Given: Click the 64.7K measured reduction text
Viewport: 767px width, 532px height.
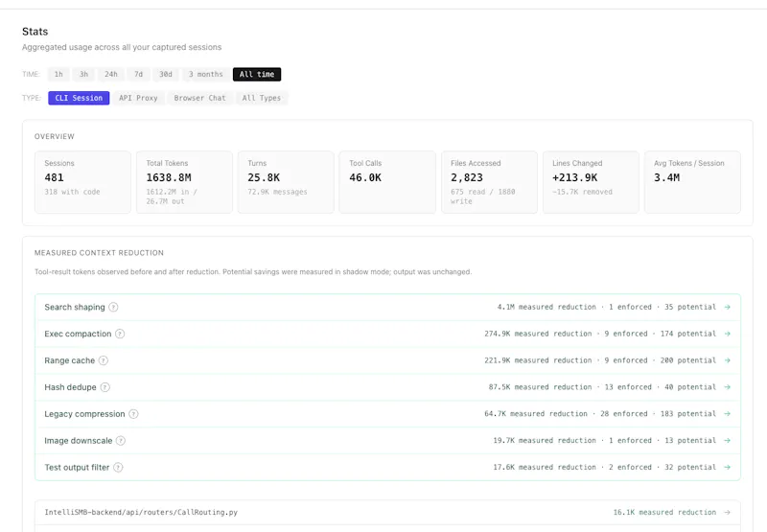Looking at the screenshot, I should click(x=536, y=414).
